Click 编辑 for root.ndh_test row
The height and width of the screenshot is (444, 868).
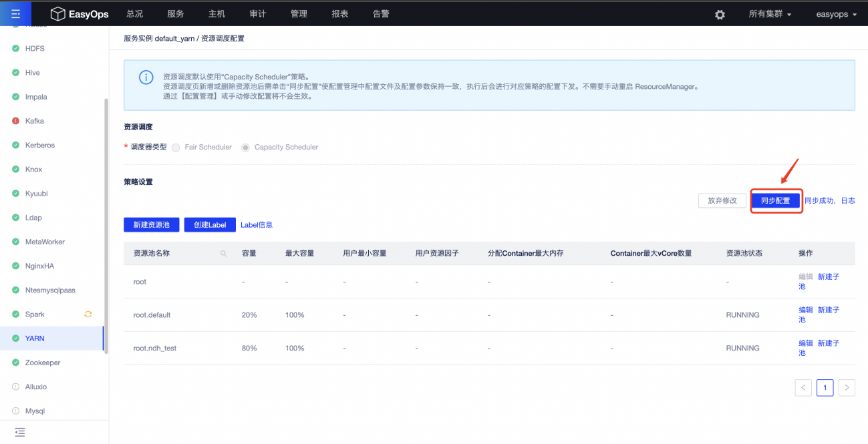pyautogui.click(x=806, y=343)
